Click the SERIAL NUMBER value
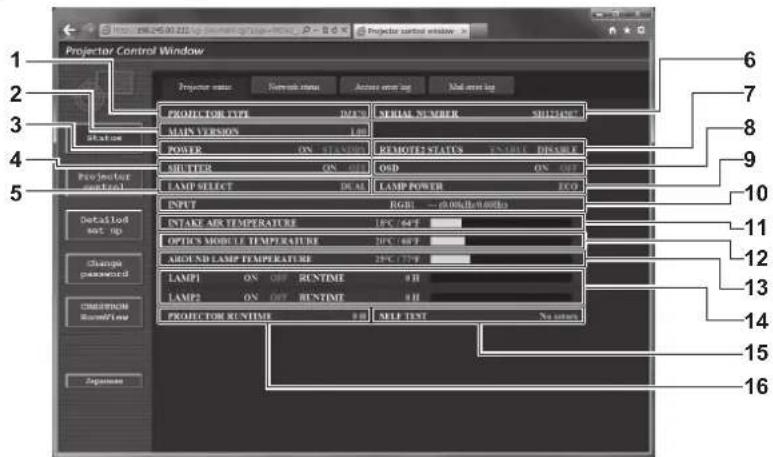This screenshot has width=773, height=457. pyautogui.click(x=554, y=113)
